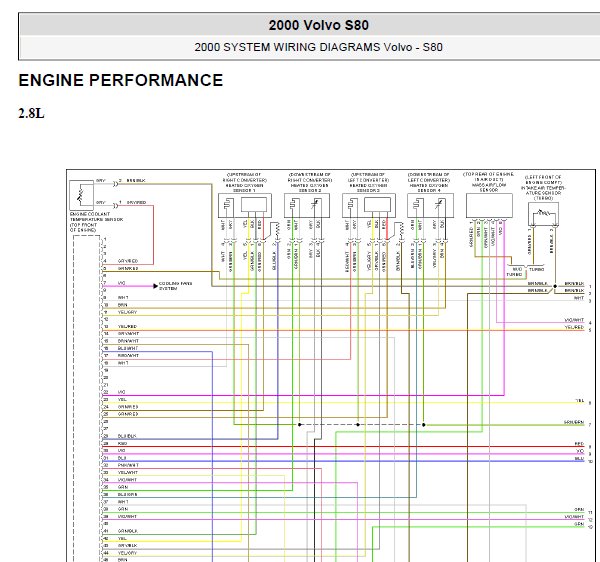This screenshot has width=600, height=562.
Task: Click the 'Mass Airflow Sensor' location label
Action: [489, 182]
